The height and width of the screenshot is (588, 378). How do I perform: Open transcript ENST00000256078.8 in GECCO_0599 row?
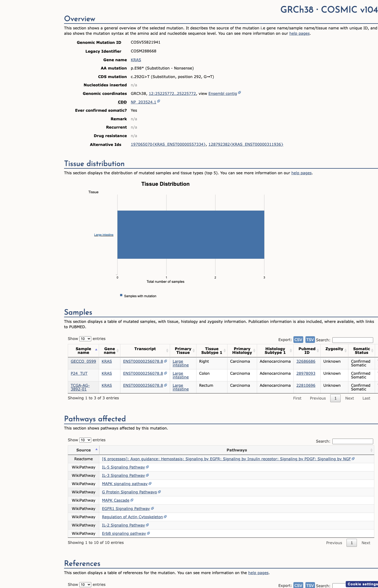coord(143,361)
